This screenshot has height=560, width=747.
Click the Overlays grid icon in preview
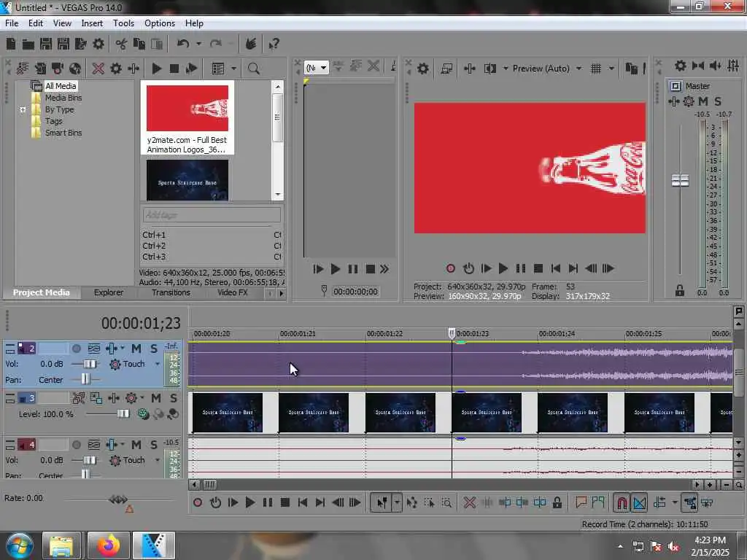click(595, 69)
